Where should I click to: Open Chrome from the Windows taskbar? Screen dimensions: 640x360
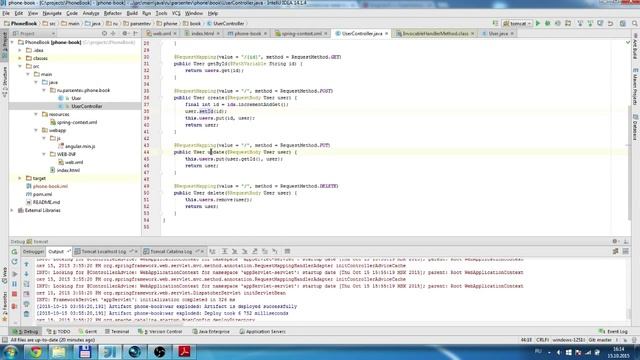pyautogui.click(x=36, y=351)
